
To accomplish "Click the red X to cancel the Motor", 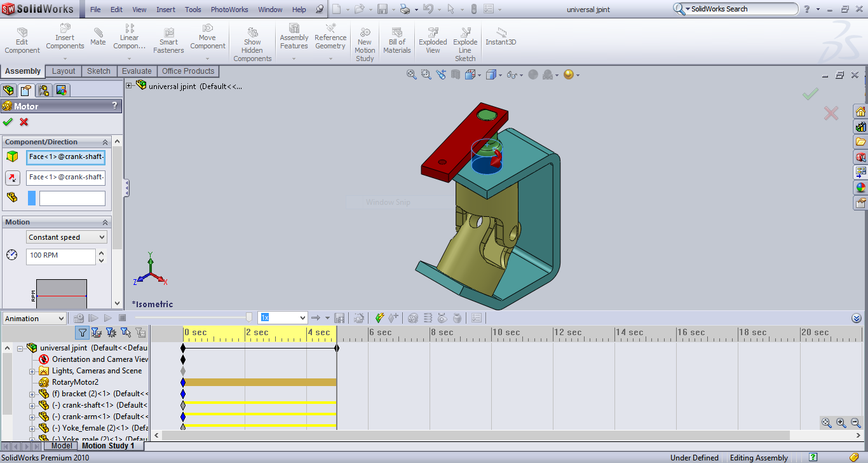I will pyautogui.click(x=24, y=121).
